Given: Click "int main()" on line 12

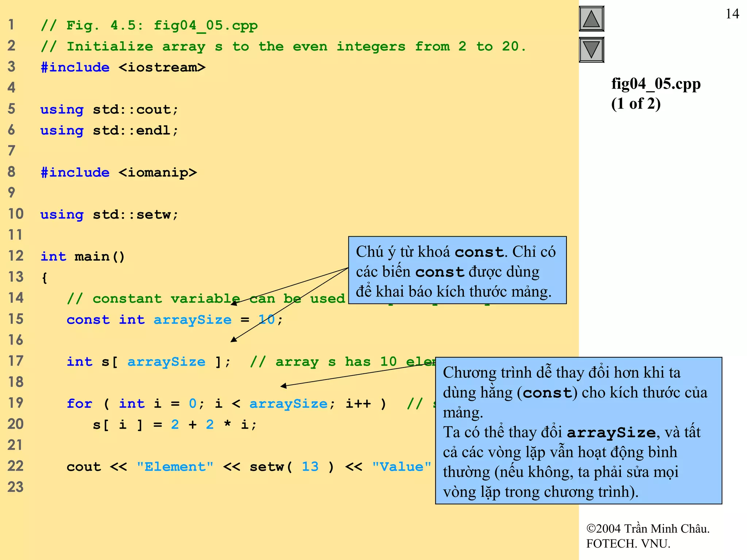Looking at the screenshot, I should (x=83, y=257).
